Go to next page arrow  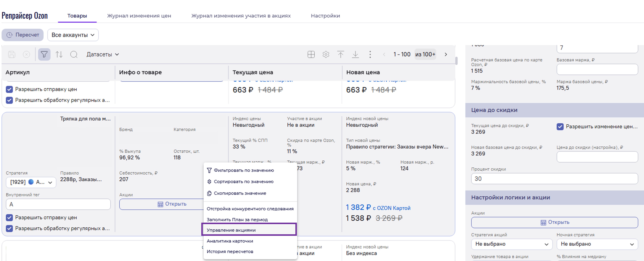click(x=446, y=54)
